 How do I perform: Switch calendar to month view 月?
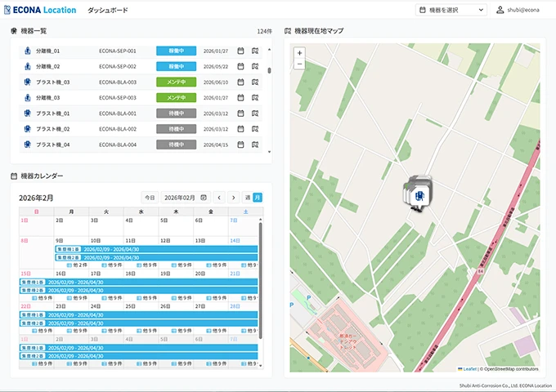coord(258,198)
